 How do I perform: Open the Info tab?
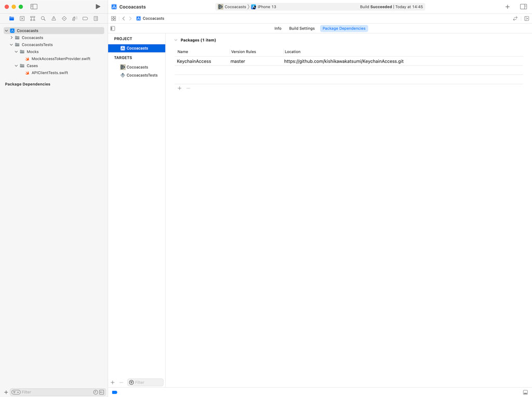coord(278,29)
